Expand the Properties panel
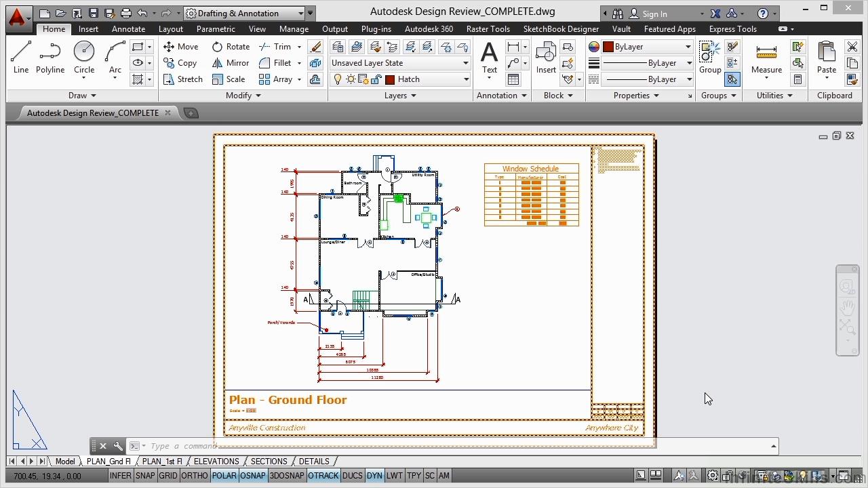Screen dimensions: 868x488 coord(636,96)
